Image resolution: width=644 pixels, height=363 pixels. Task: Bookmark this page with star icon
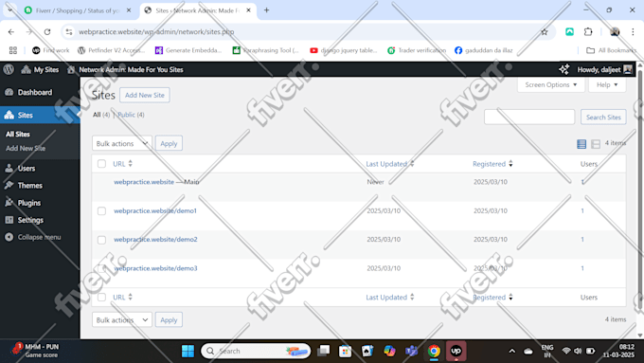tap(545, 31)
